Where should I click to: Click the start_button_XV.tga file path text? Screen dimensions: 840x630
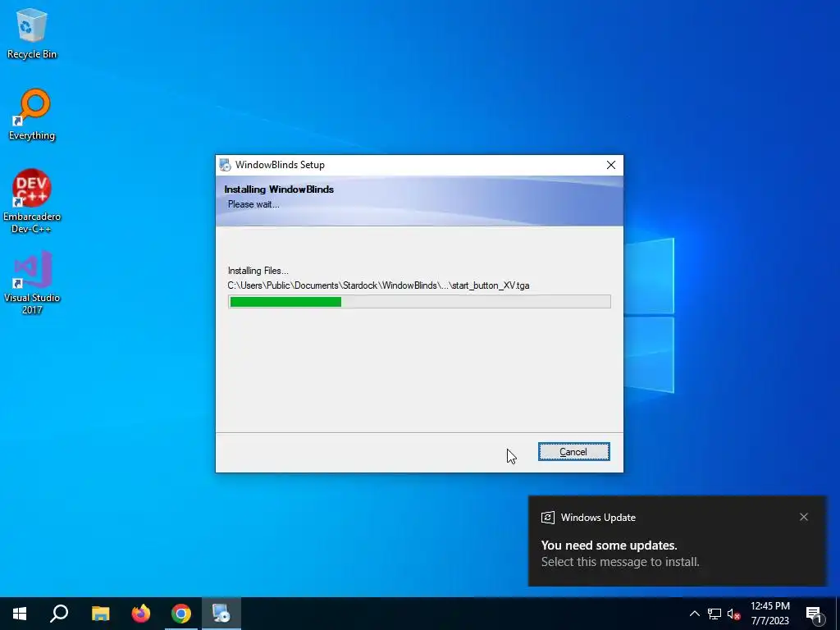tap(378, 285)
